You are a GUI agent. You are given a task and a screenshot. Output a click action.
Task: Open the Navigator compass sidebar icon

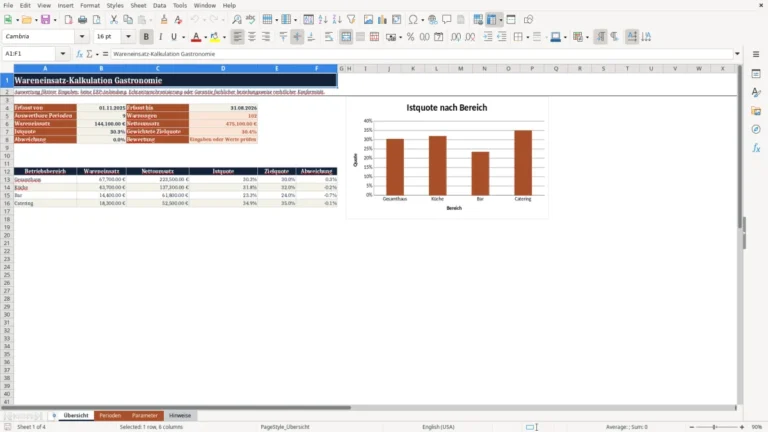(x=756, y=129)
